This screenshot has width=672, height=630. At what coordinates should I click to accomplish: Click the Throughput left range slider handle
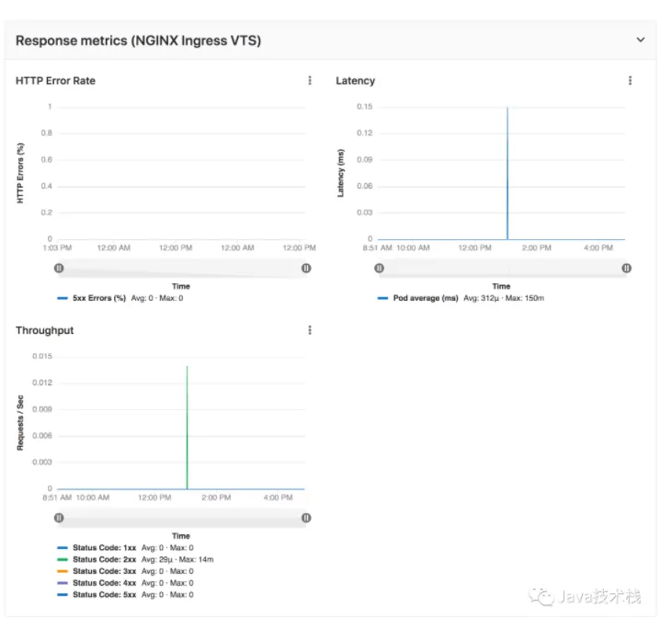tap(59, 518)
